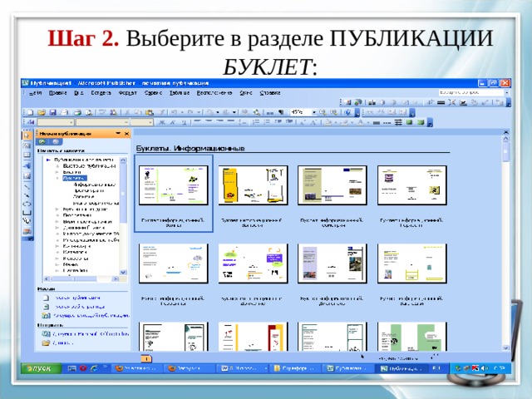Collapse the Буклеты tree node

(x=57, y=178)
